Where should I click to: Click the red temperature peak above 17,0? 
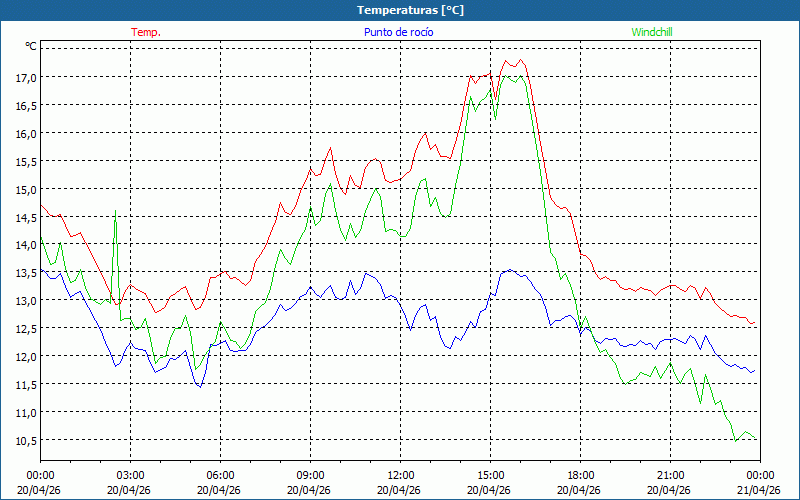click(x=520, y=61)
